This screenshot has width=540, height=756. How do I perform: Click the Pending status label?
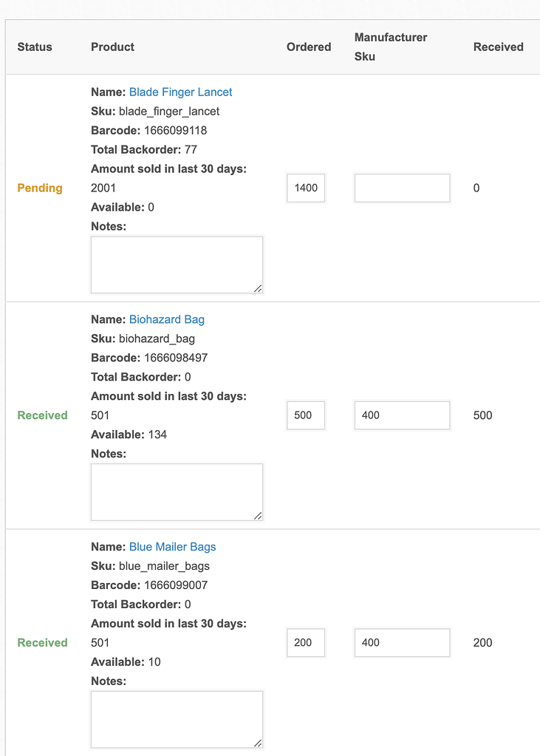(x=40, y=188)
